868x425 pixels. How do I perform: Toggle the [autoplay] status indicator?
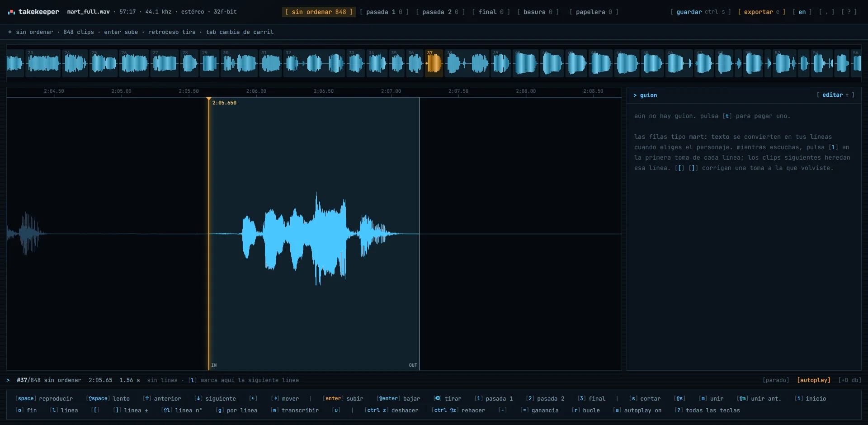813,380
